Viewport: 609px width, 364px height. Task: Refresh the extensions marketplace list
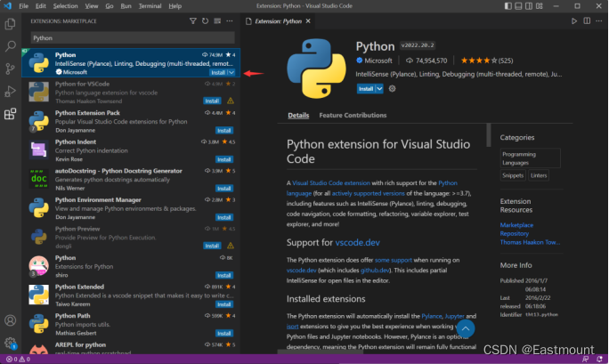click(205, 20)
